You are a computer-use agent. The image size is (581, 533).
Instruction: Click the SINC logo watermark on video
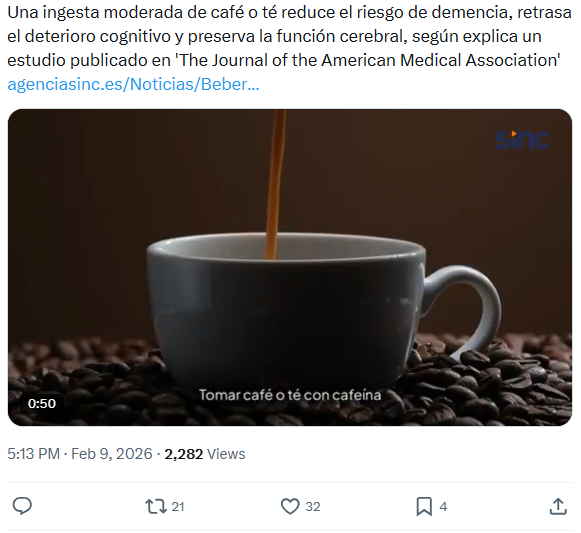pyautogui.click(x=522, y=140)
